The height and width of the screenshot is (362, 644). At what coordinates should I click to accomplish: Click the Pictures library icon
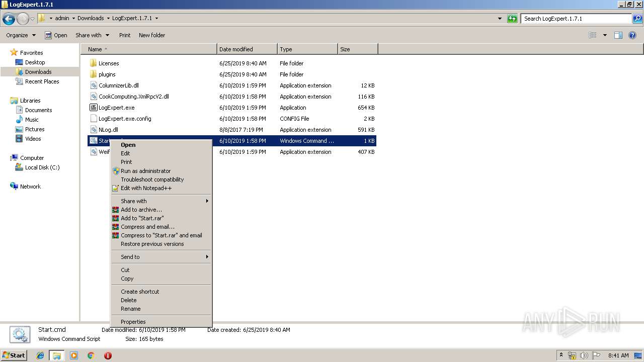[19, 129]
